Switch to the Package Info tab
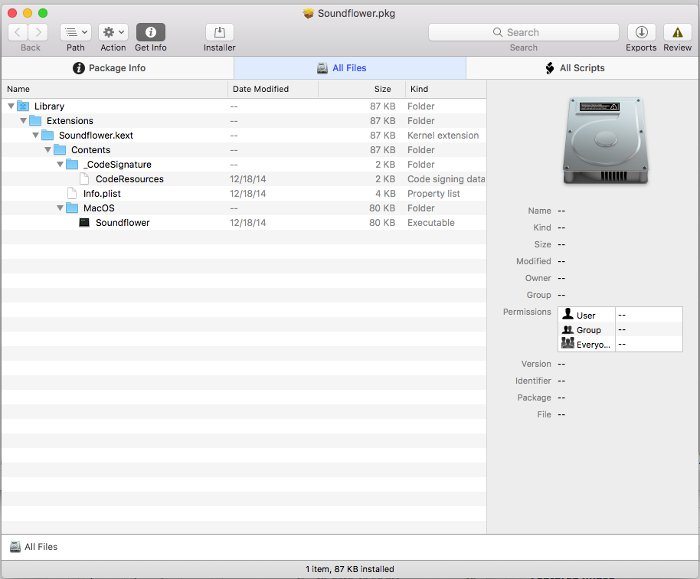 point(117,68)
